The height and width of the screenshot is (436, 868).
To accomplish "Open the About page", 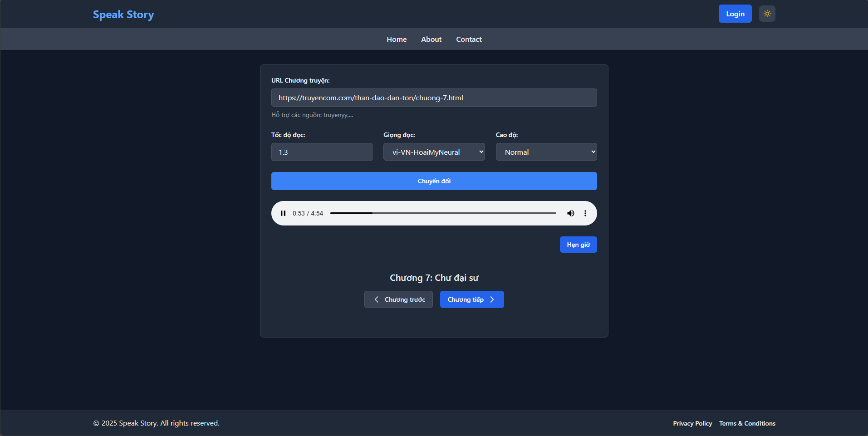I will (431, 39).
